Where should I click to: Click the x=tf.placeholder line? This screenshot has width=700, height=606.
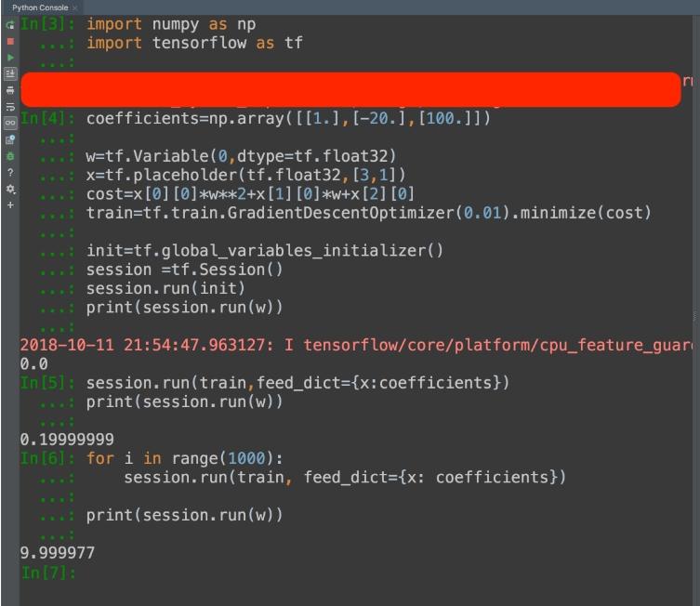[246, 175]
